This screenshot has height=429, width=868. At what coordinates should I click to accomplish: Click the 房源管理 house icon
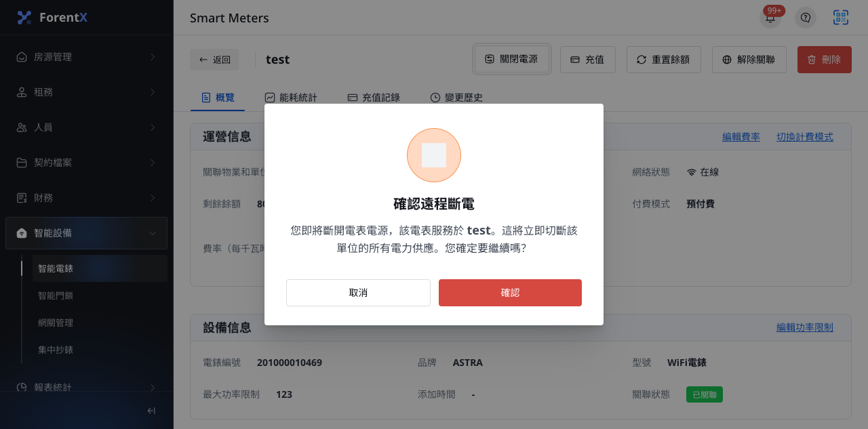point(22,57)
